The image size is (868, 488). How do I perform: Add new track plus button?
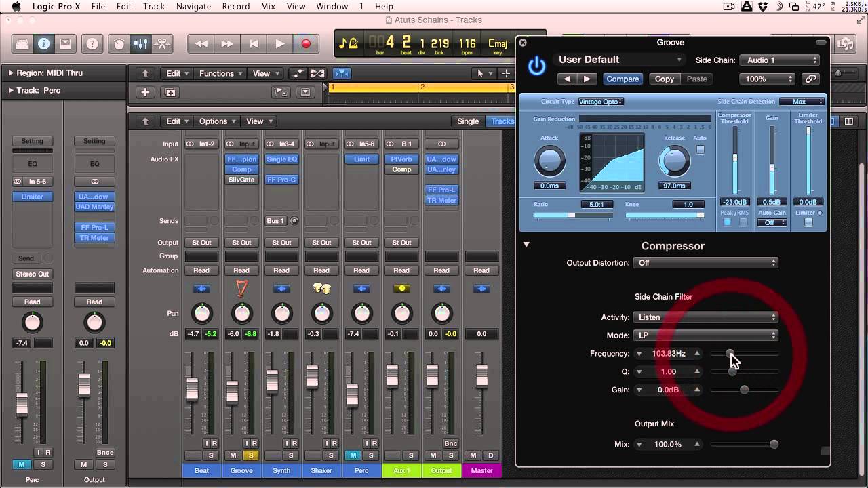coord(145,92)
